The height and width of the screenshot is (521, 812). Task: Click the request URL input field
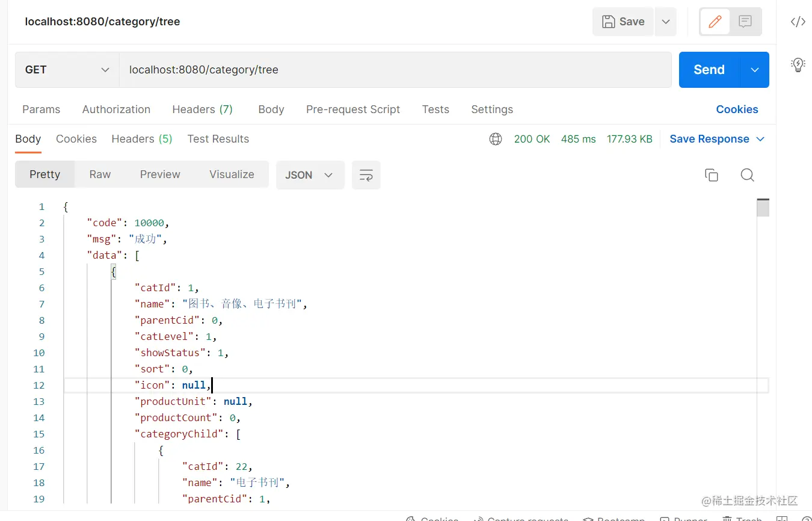point(395,70)
